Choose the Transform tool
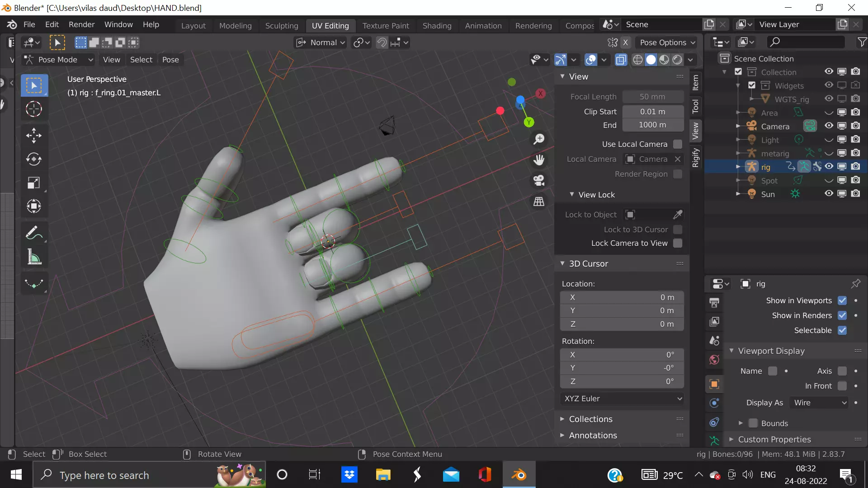This screenshot has width=868, height=488. click(x=34, y=206)
